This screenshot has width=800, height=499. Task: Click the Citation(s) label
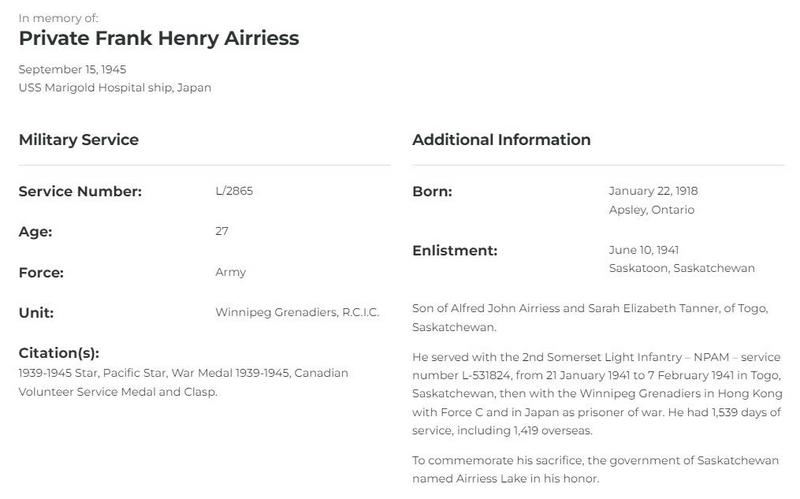pyautogui.click(x=59, y=353)
